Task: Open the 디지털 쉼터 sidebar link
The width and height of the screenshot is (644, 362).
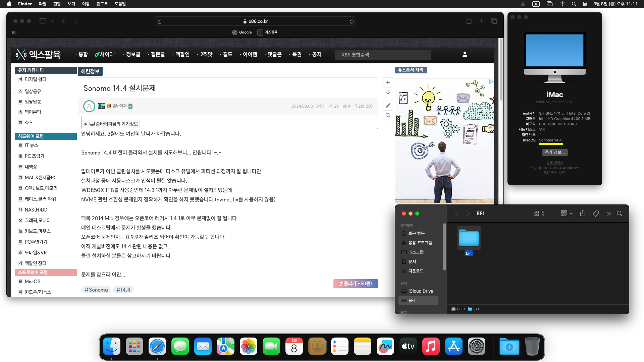Action: [x=36, y=79]
